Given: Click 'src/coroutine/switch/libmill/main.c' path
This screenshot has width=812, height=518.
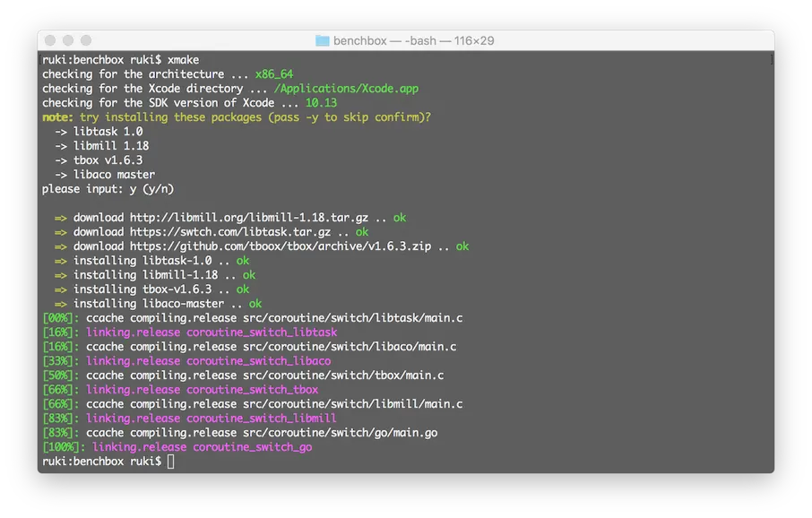Looking at the screenshot, I should pos(352,404).
